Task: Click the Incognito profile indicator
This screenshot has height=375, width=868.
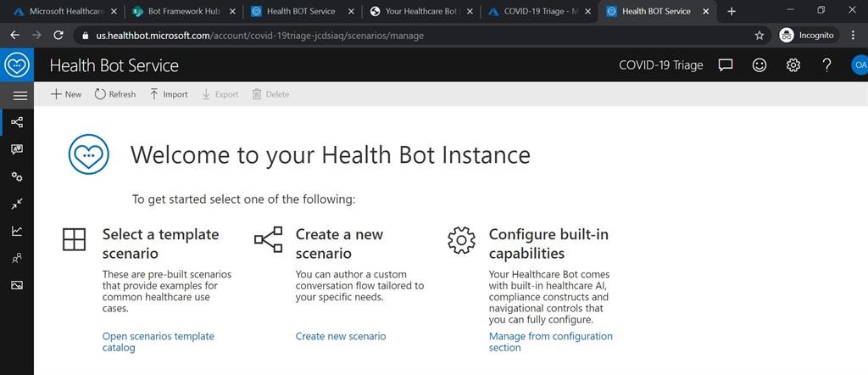Action: click(x=807, y=35)
